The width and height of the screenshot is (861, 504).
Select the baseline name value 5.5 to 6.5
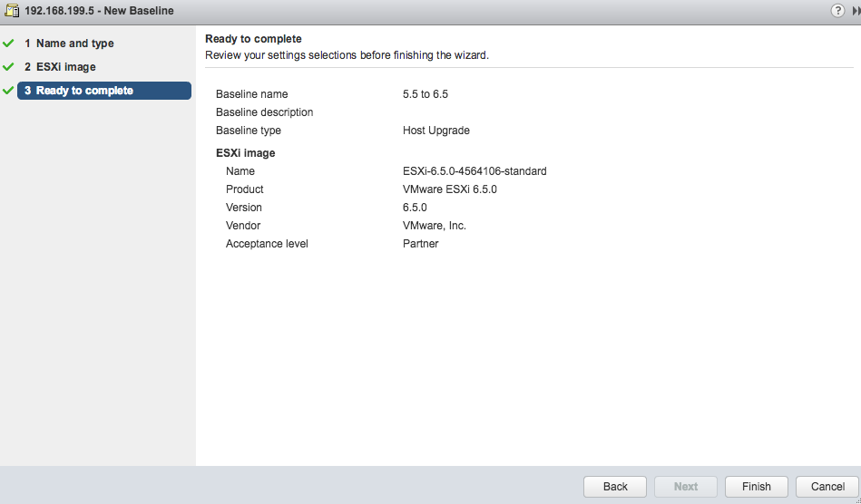click(x=425, y=94)
